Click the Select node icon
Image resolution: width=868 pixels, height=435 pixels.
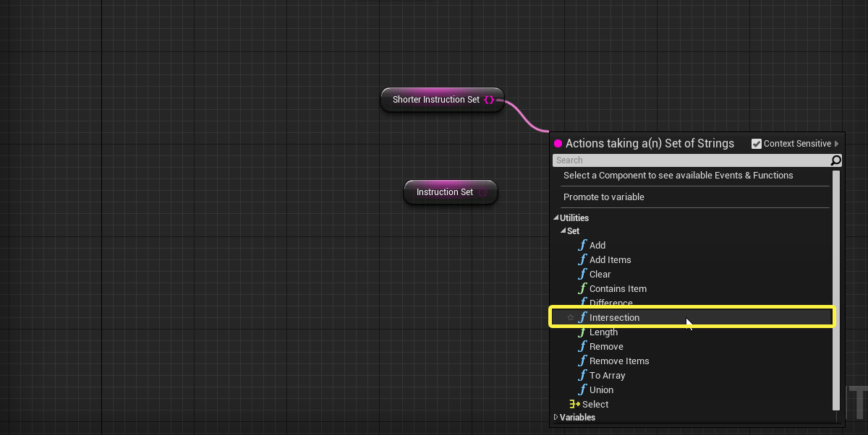574,405
